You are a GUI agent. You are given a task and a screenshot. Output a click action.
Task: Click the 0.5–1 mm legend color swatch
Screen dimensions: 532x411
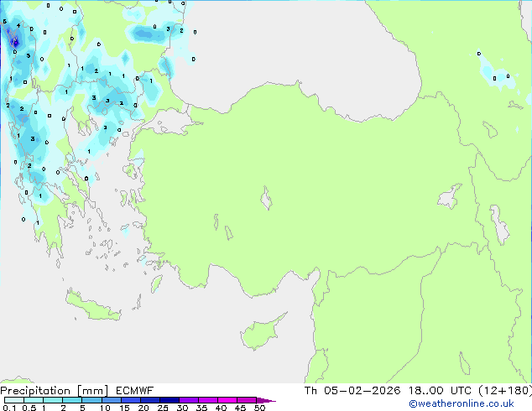34,400
